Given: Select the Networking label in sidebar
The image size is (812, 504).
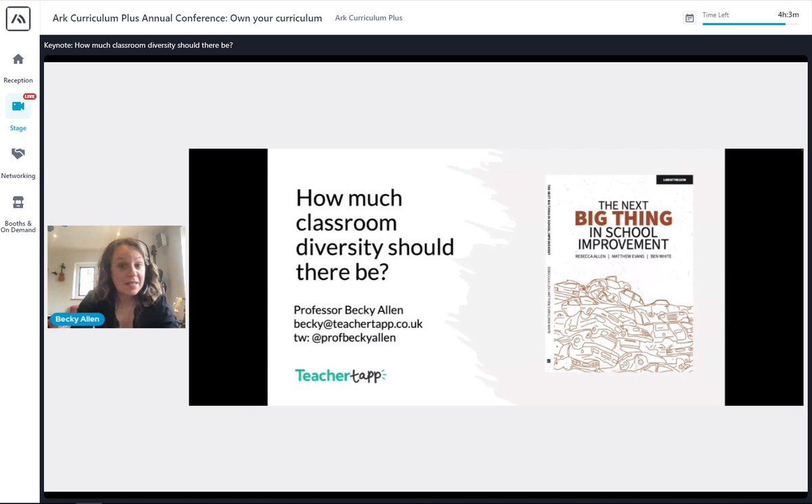Looking at the screenshot, I should tap(18, 176).
